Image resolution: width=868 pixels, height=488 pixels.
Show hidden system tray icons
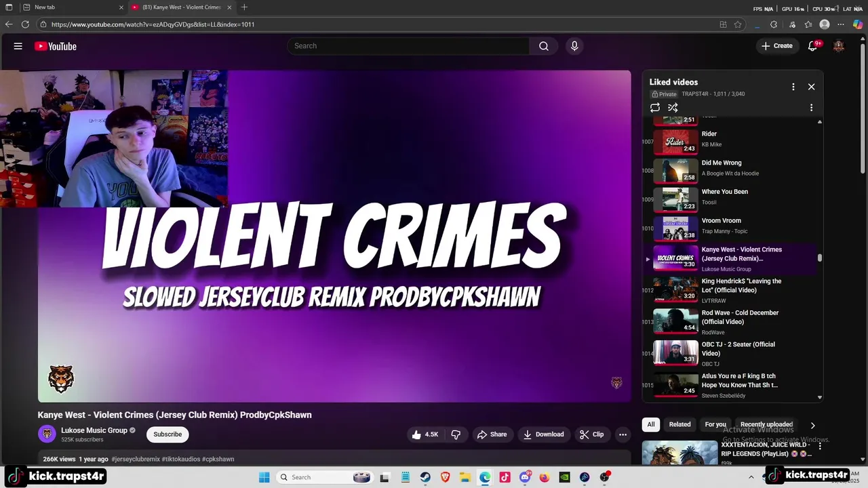coord(751,477)
